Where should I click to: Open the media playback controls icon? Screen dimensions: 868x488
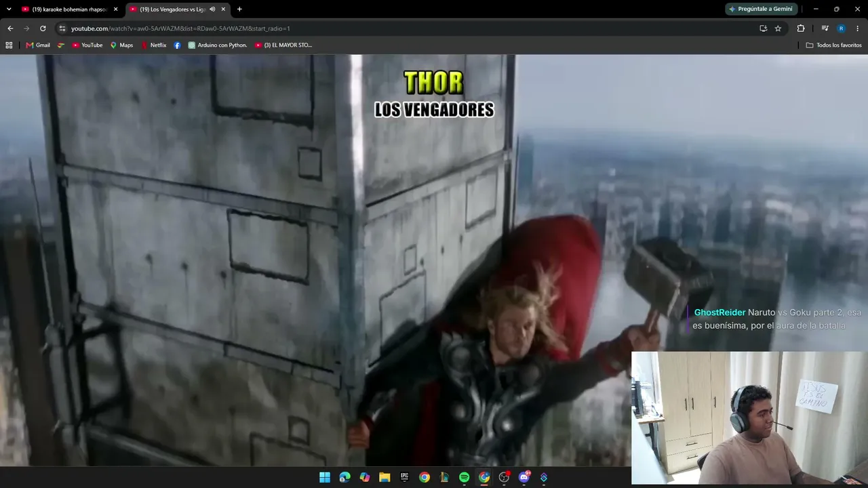click(x=825, y=28)
